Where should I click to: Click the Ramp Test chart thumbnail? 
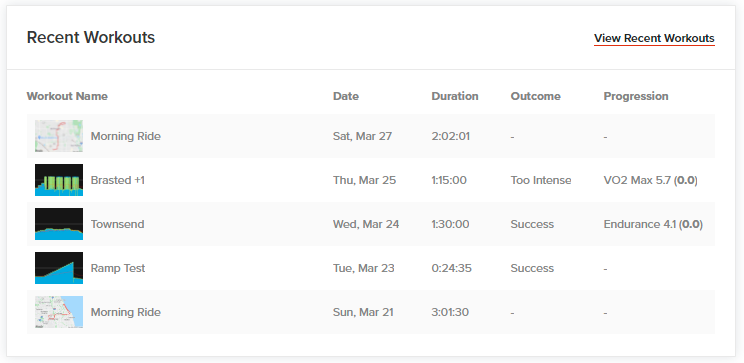click(x=59, y=268)
